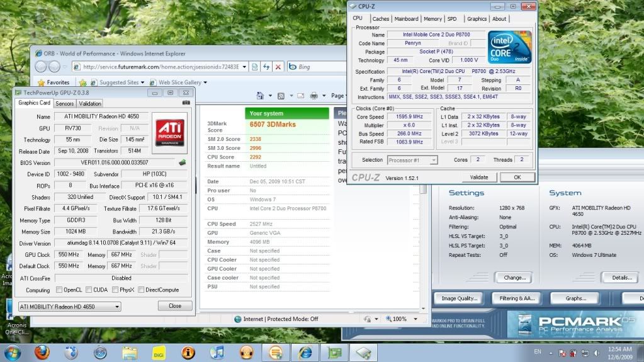The width and height of the screenshot is (644, 362).
Task: Switch to the Sensors tab in GPU-Z
Action: point(65,103)
